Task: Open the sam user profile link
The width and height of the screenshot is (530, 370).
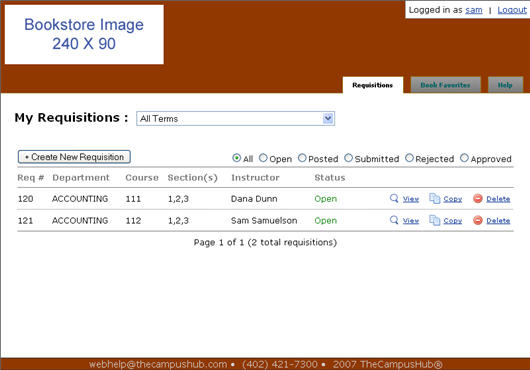Action: pos(474,10)
